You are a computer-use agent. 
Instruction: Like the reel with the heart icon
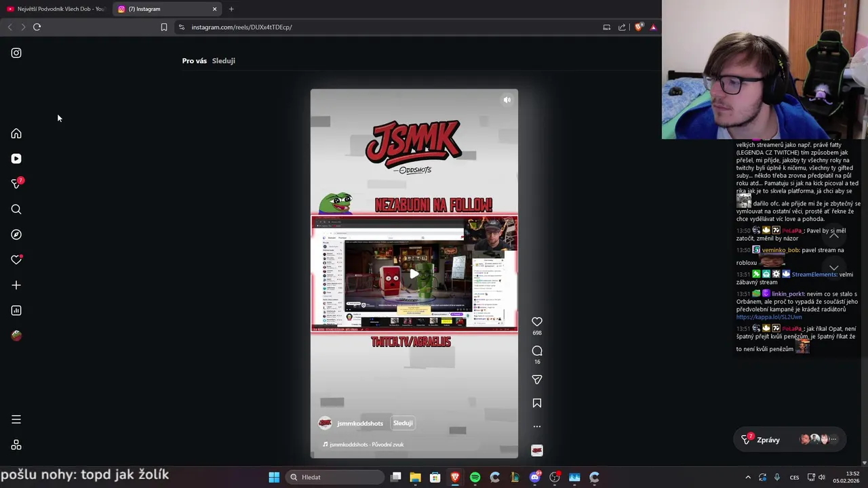pyautogui.click(x=537, y=322)
